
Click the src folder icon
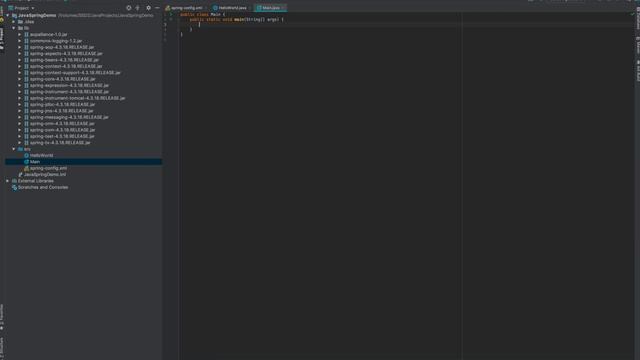20,149
